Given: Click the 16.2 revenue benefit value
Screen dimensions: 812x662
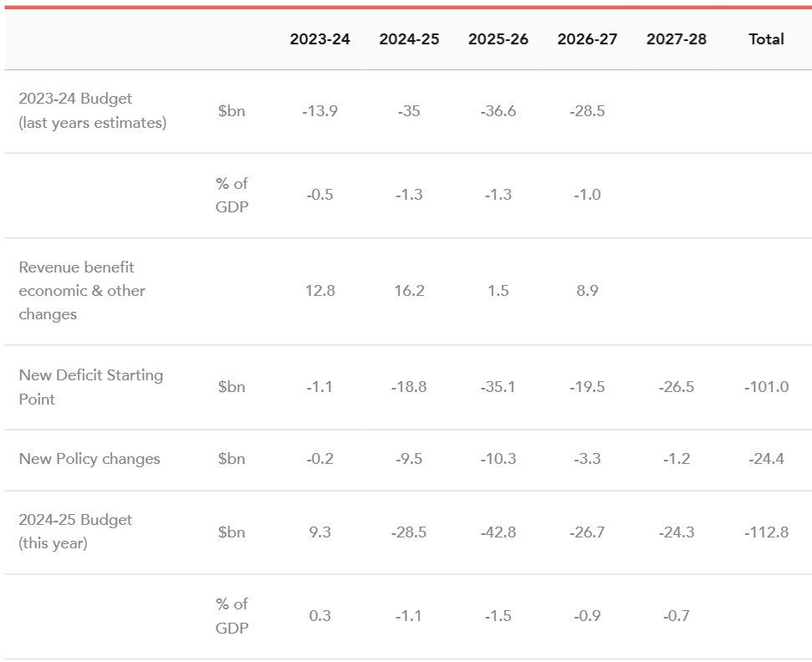Looking at the screenshot, I should pyautogui.click(x=409, y=291).
